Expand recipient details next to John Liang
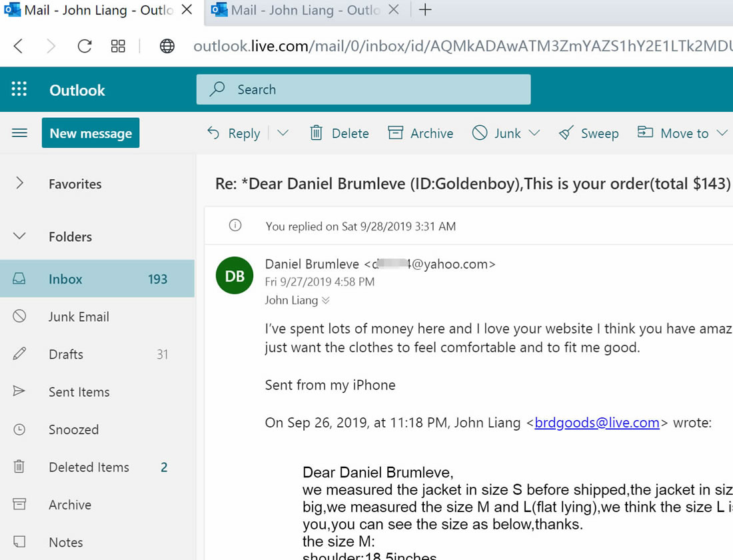The height and width of the screenshot is (560, 733). [x=326, y=300]
